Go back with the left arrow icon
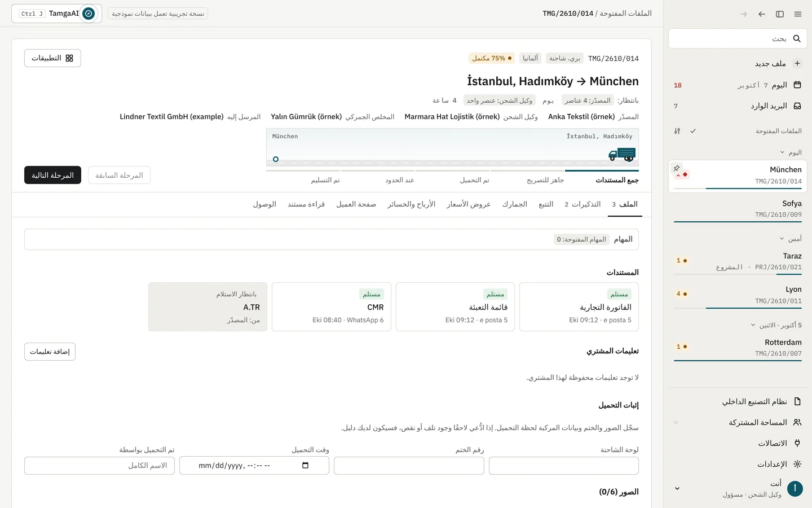Image resolution: width=812 pixels, height=508 pixels. pyautogui.click(x=762, y=14)
